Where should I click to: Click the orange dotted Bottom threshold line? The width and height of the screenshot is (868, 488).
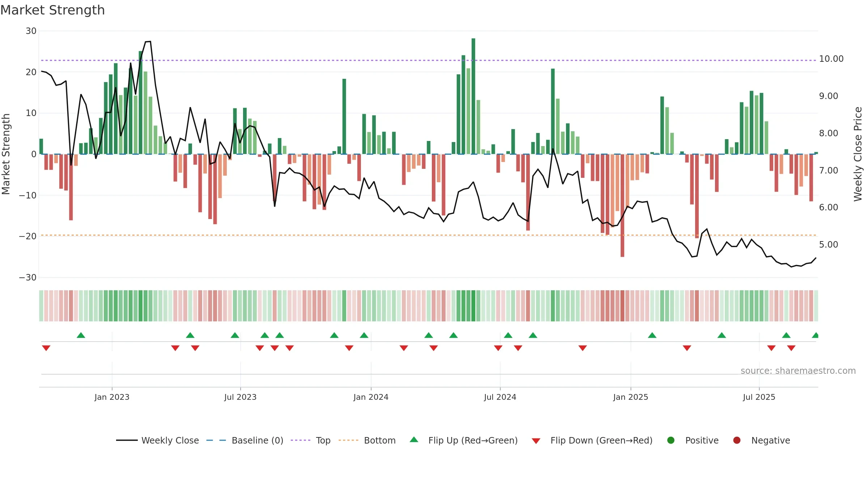pyautogui.click(x=429, y=235)
